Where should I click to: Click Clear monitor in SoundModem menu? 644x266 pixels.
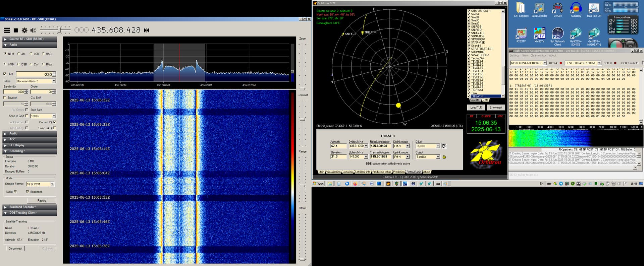point(538,56)
